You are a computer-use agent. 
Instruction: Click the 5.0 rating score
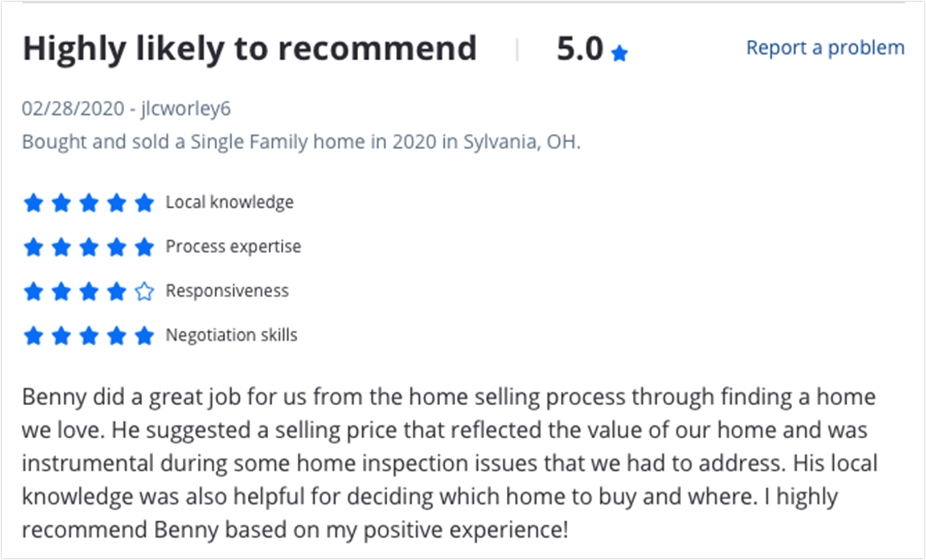tap(580, 49)
